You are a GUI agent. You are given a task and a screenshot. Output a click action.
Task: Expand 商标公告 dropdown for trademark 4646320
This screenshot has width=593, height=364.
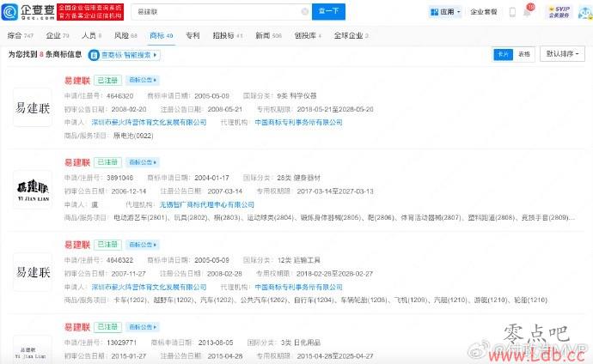(143, 80)
